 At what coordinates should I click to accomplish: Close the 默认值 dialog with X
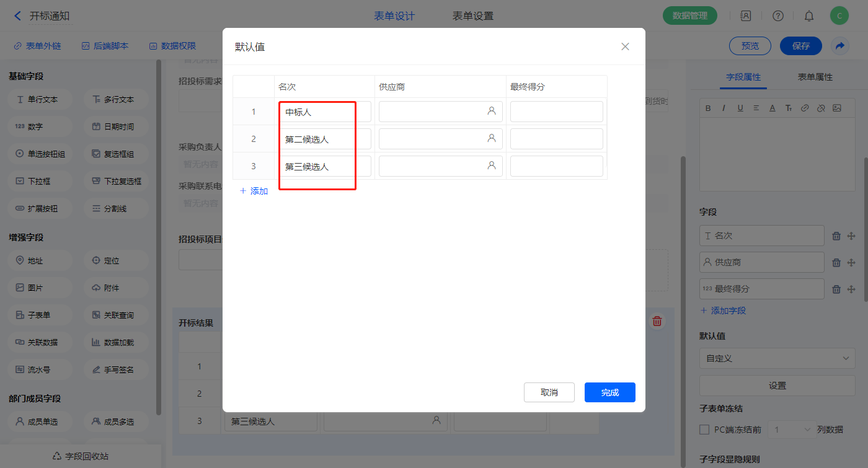625,46
